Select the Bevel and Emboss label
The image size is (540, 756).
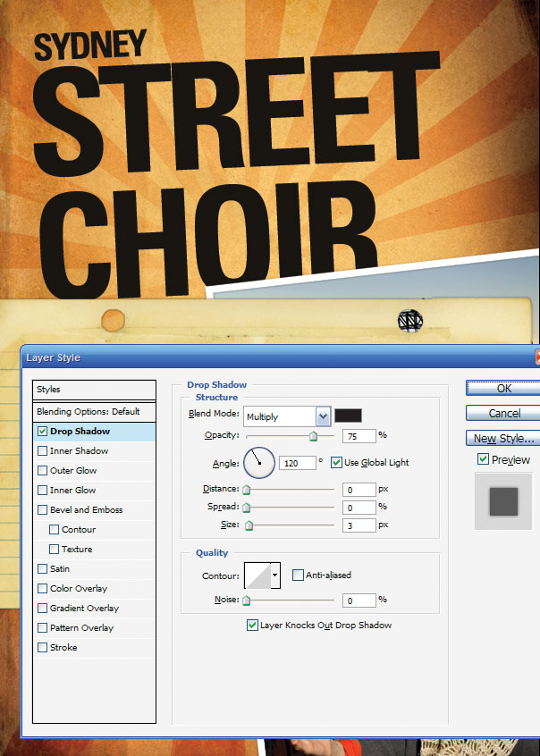[x=87, y=510]
